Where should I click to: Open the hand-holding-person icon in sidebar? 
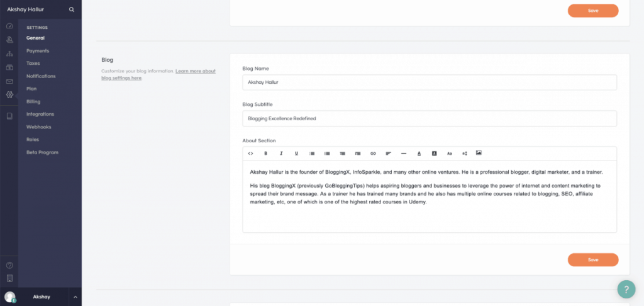[9, 40]
